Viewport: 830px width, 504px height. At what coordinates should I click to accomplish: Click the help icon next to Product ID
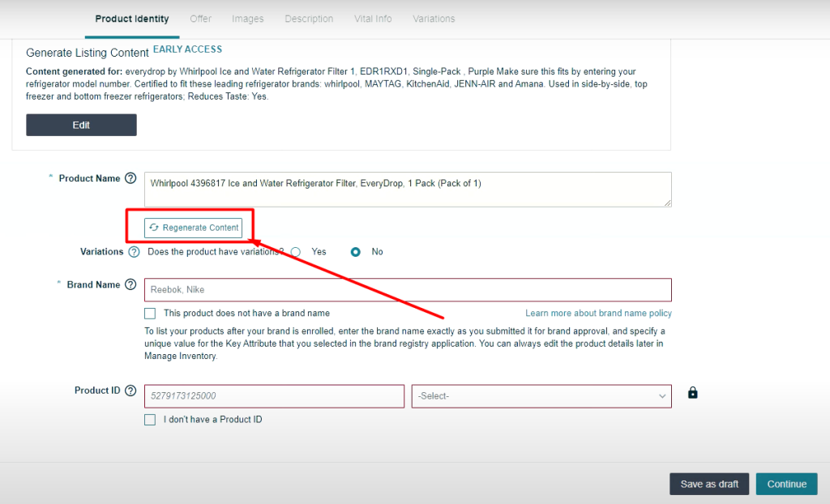coord(130,391)
